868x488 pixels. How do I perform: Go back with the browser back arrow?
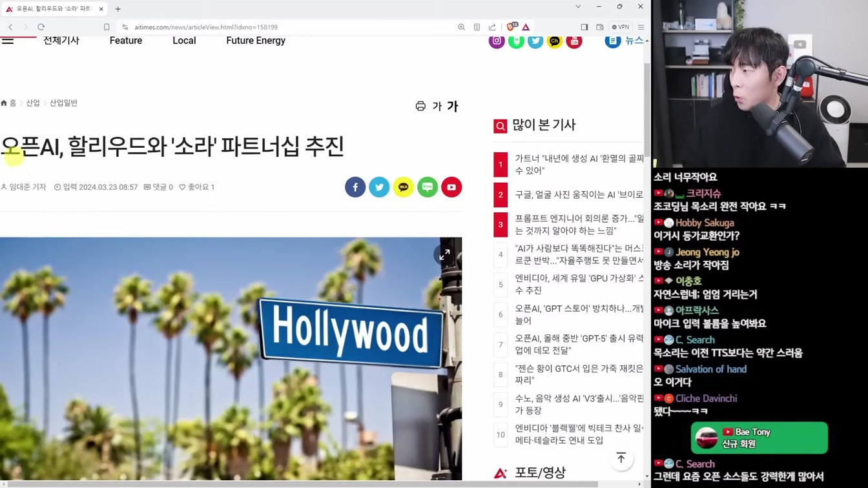click(10, 27)
